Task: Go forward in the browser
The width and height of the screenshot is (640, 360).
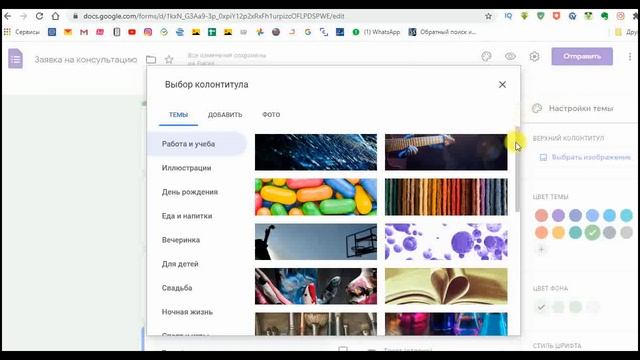Action: coord(23,16)
